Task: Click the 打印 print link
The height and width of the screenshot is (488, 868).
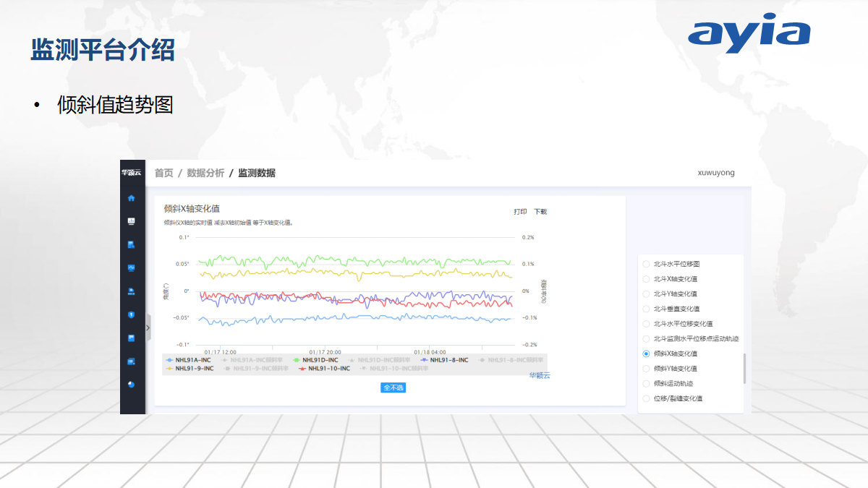Action: (520, 212)
